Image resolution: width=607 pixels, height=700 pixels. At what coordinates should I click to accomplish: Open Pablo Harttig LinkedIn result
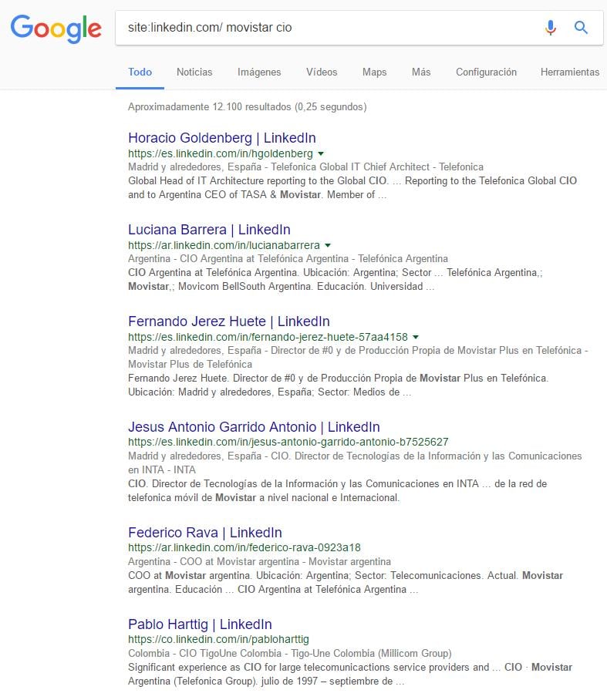(200, 624)
